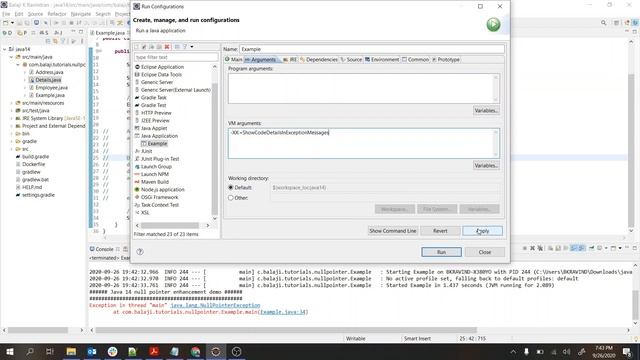Click in the Name field containing Example

(372, 49)
